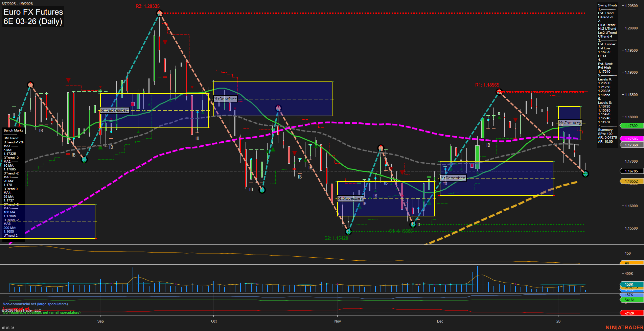Click the Dec label on the time axis
The image size is (644, 331).
440,321
